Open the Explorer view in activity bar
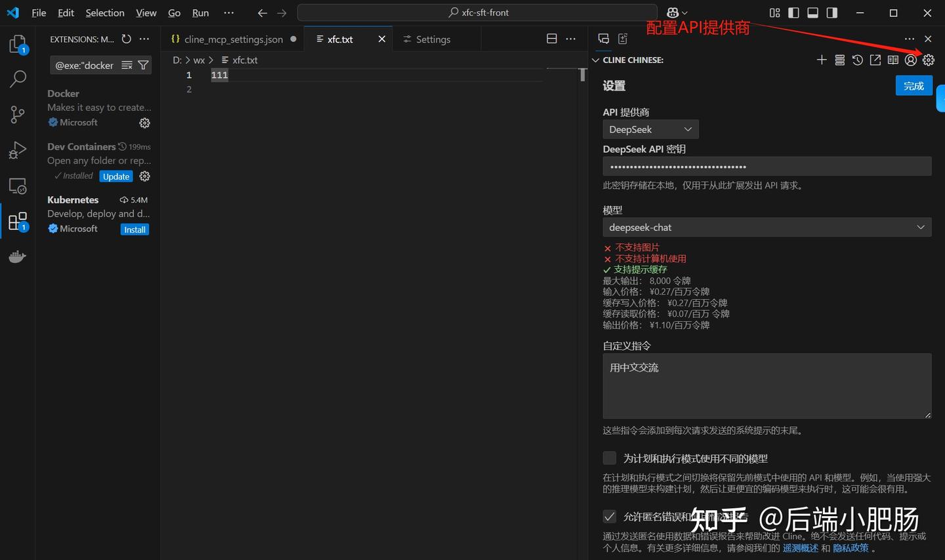Viewport: 945px width, 560px height. coord(18,44)
